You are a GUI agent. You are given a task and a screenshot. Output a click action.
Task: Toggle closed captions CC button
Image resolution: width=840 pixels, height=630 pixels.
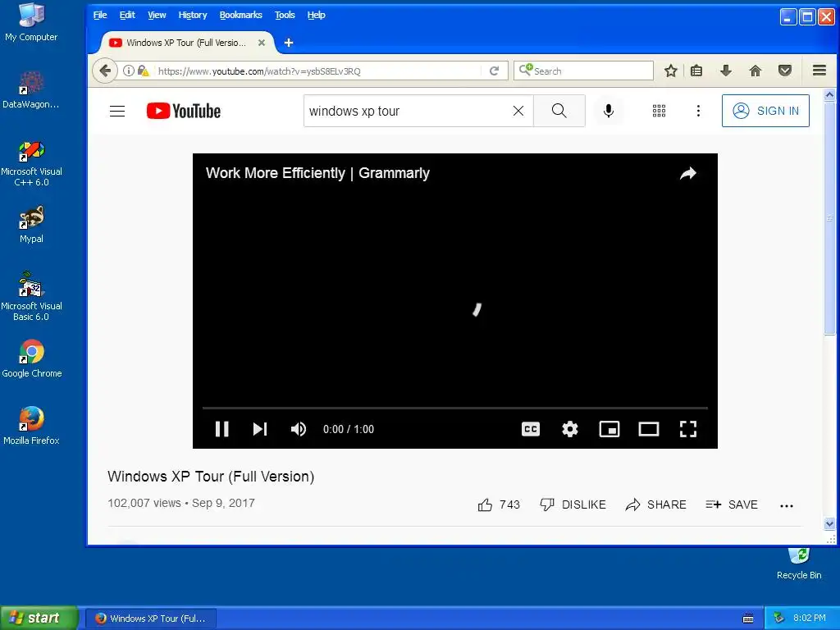point(531,429)
